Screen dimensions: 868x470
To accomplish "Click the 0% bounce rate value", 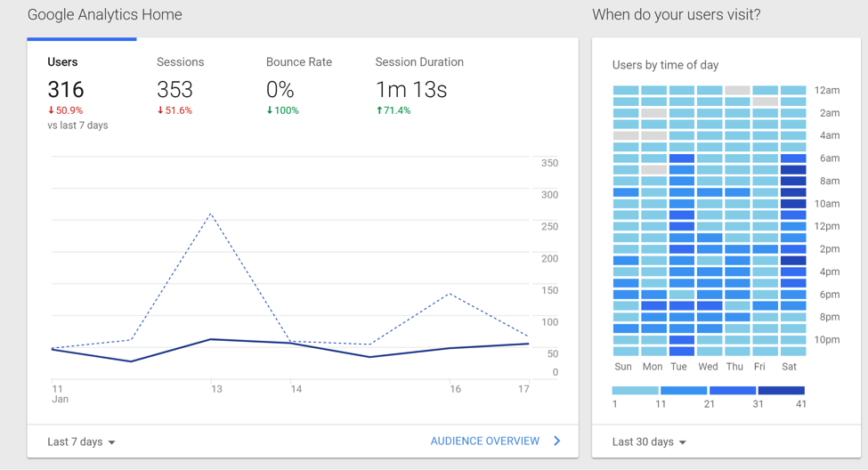I will (x=280, y=90).
